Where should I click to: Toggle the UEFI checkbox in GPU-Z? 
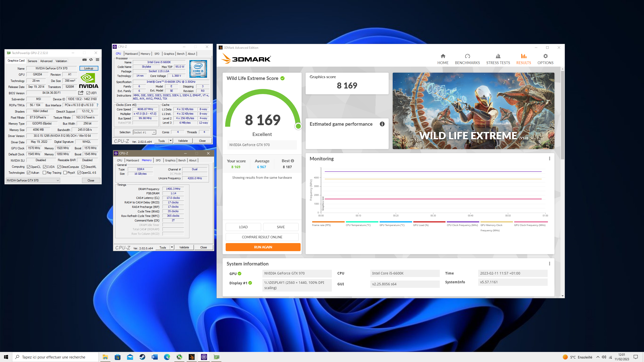click(x=88, y=93)
